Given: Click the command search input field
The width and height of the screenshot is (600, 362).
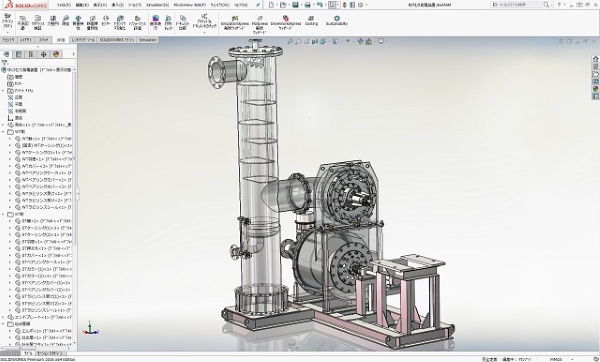Looking at the screenshot, I should click(x=521, y=5).
